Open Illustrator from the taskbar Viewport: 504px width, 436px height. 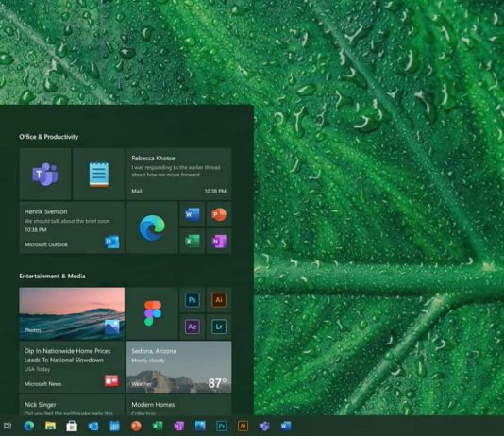click(243, 426)
